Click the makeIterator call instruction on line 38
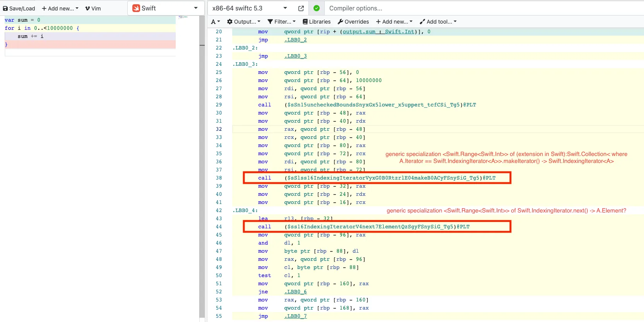644x322 pixels. [x=377, y=178]
